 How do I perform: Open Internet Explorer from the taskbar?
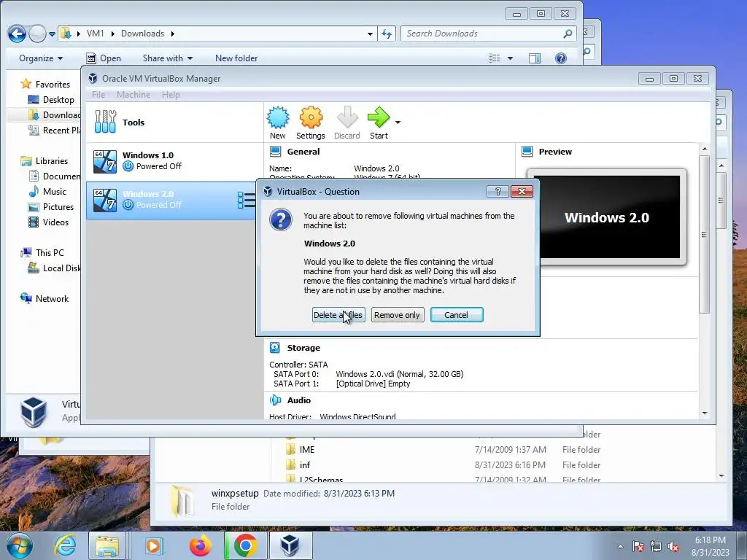65,545
